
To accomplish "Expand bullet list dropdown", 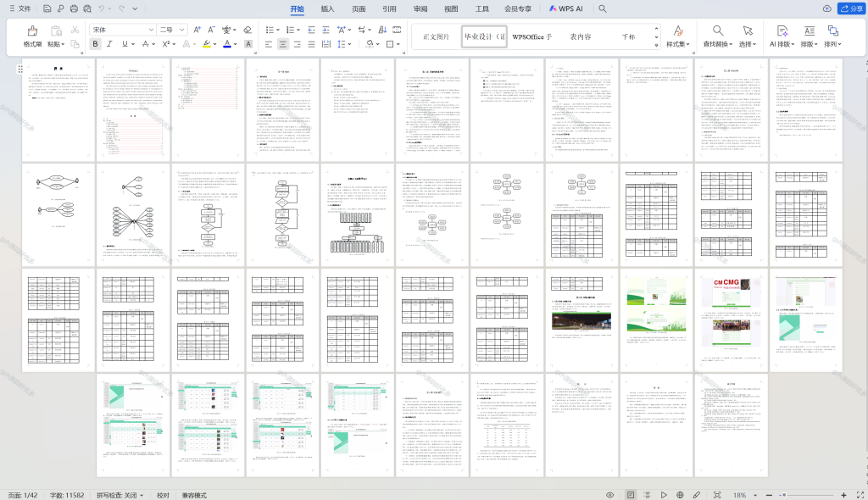I will 277,30.
